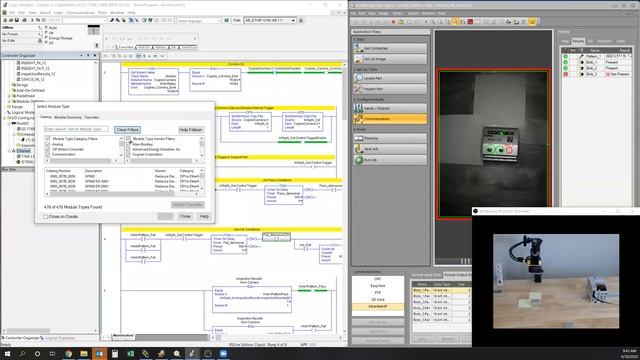
Task: Click Close button in Select Module Type dialog
Action: coord(185,216)
